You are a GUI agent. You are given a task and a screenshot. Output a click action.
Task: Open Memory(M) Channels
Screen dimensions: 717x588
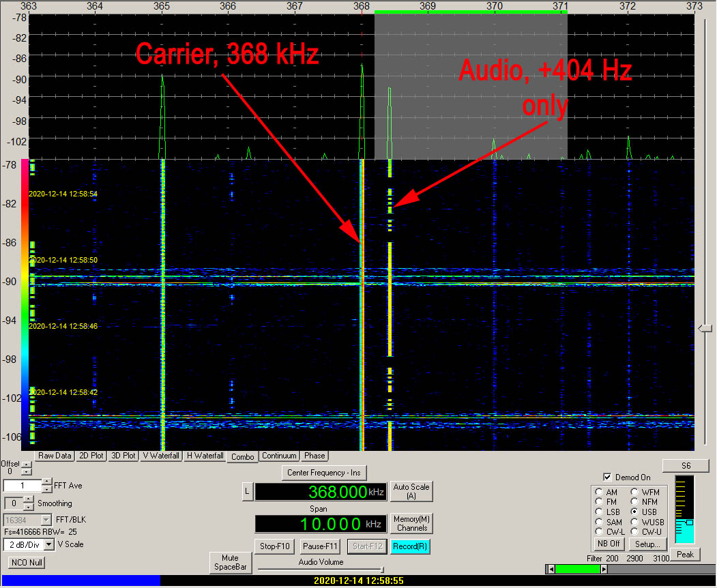(x=411, y=523)
